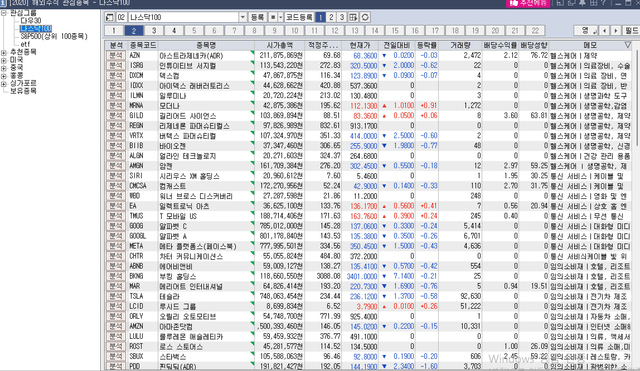Click the filter triangle in the 메모 header
640x371 pixels.
(627, 45)
